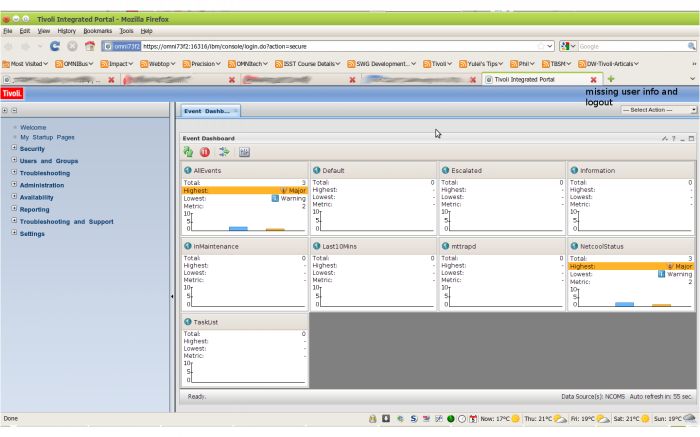Expand the Troubleshooting navigation node

[x=14, y=172]
